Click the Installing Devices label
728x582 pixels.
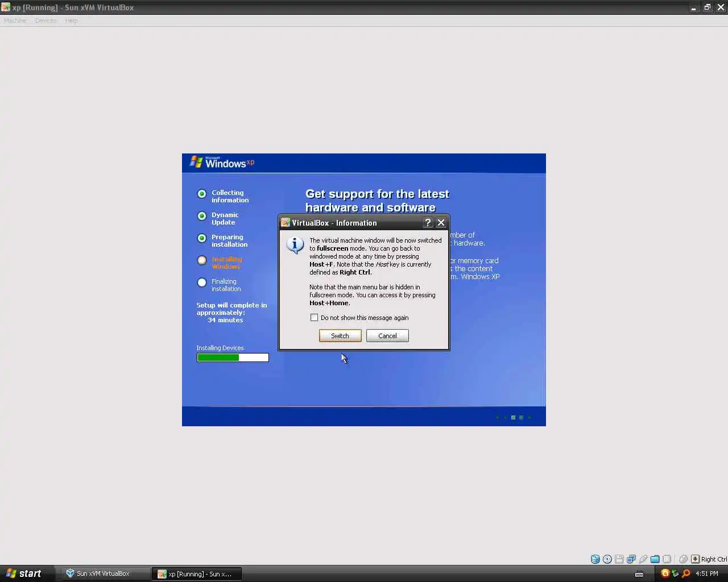[x=220, y=348]
